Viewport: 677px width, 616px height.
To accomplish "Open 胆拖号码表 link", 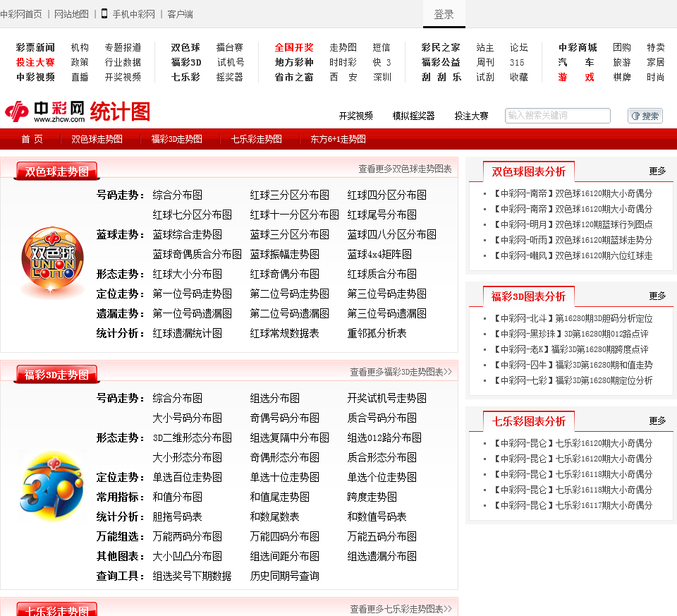I will click(177, 517).
